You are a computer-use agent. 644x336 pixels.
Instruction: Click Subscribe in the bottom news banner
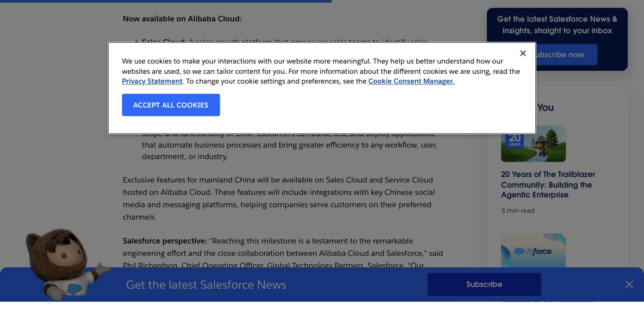pos(484,284)
